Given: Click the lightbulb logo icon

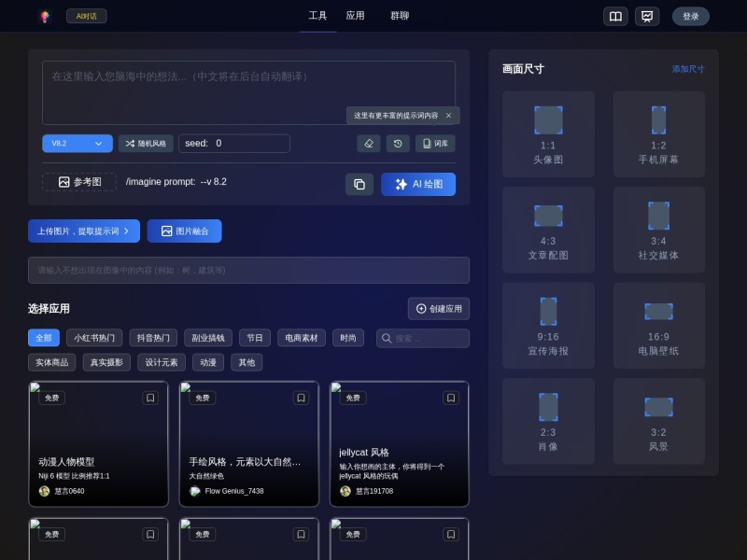Looking at the screenshot, I should coord(44,17).
